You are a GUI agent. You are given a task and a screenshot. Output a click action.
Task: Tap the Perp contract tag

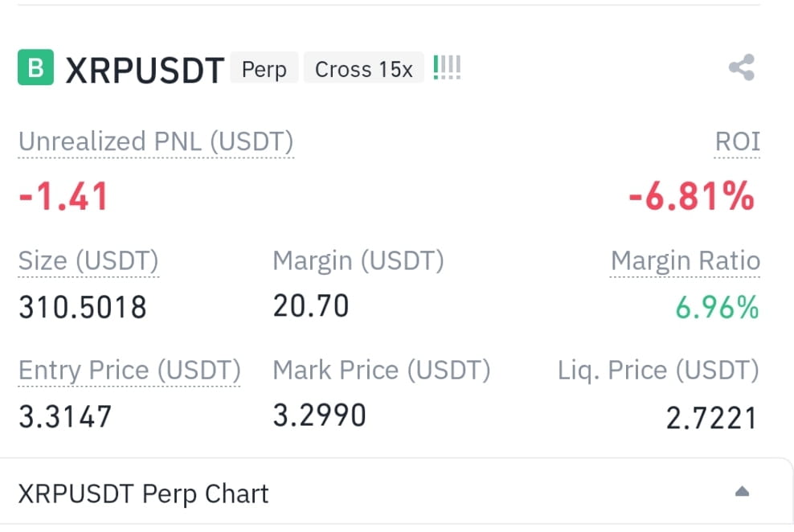click(264, 69)
